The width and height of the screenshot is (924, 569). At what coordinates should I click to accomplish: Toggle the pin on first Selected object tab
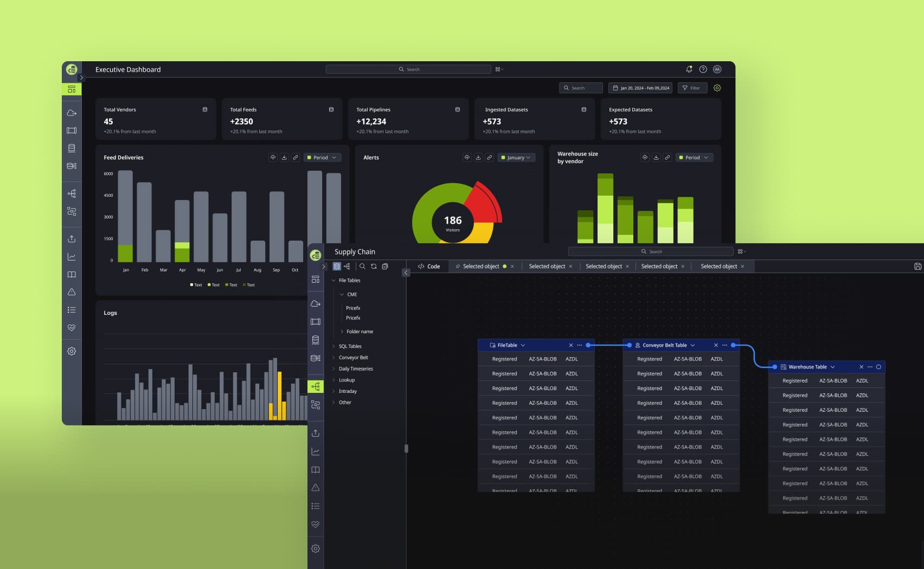point(458,267)
